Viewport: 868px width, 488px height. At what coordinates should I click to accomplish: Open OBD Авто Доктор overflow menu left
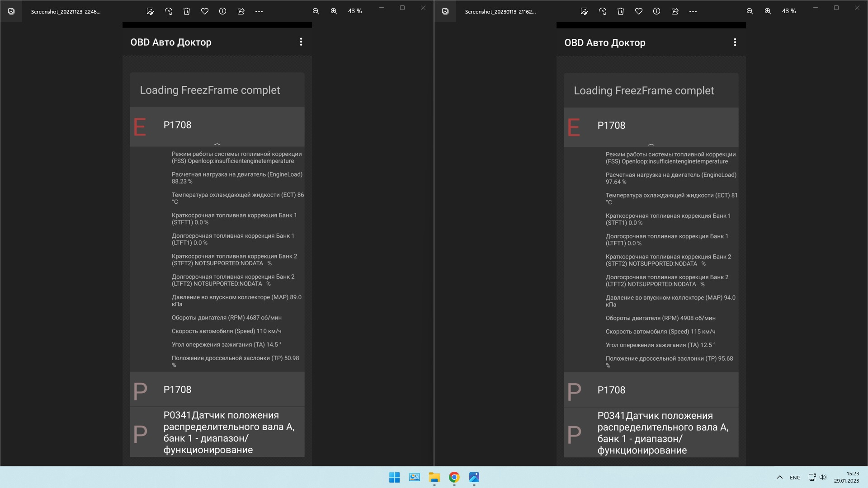pos(301,42)
